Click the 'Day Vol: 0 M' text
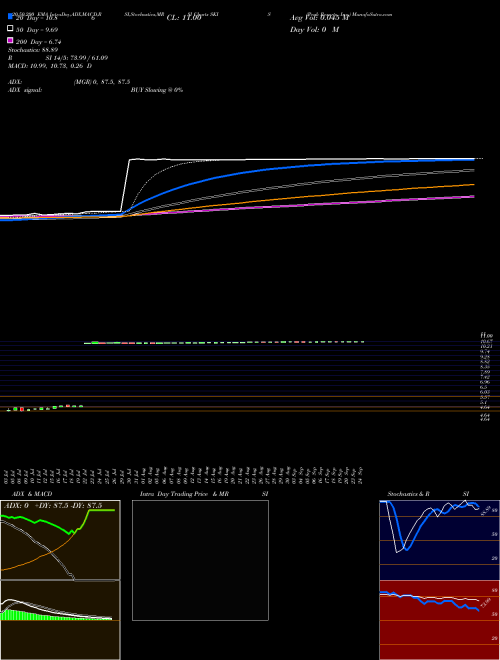 [314, 29]
